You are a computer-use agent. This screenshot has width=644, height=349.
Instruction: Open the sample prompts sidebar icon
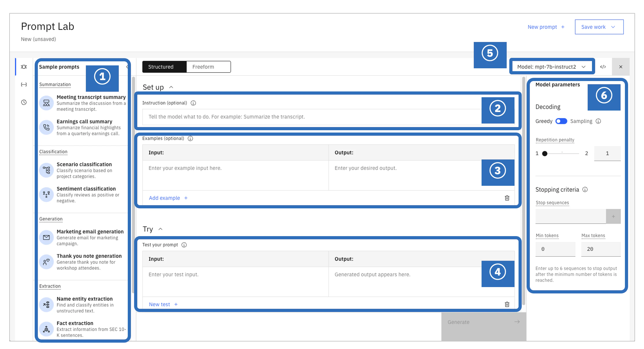[24, 67]
